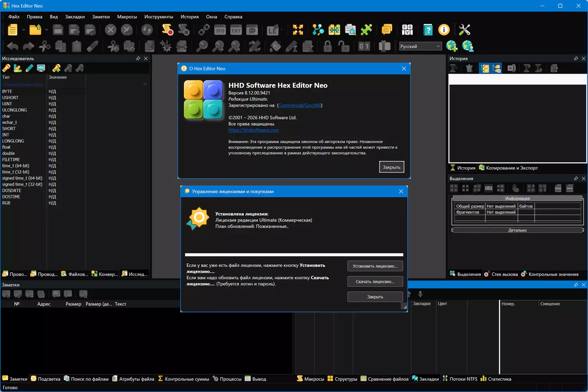Toggle auto-hide pin on Выделения panel
The height and width of the screenshot is (392, 588).
(x=576, y=178)
